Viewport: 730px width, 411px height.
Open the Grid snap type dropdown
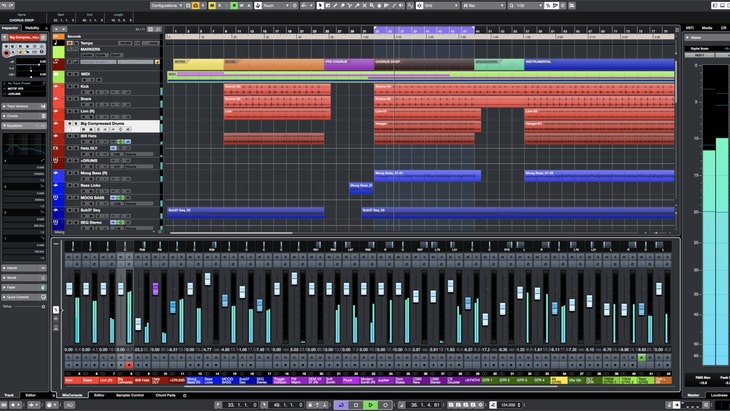(441, 6)
